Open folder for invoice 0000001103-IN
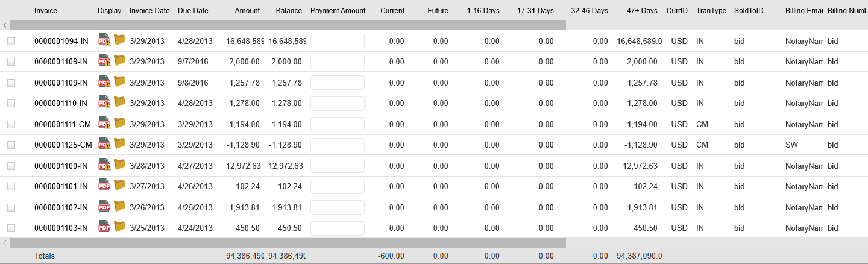The width and height of the screenshot is (868, 264). pos(120,227)
